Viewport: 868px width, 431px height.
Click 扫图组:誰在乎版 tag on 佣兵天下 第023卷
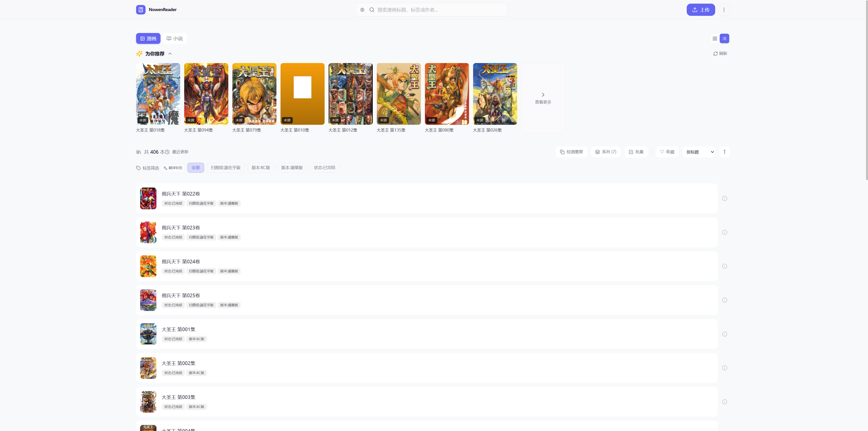point(201,237)
